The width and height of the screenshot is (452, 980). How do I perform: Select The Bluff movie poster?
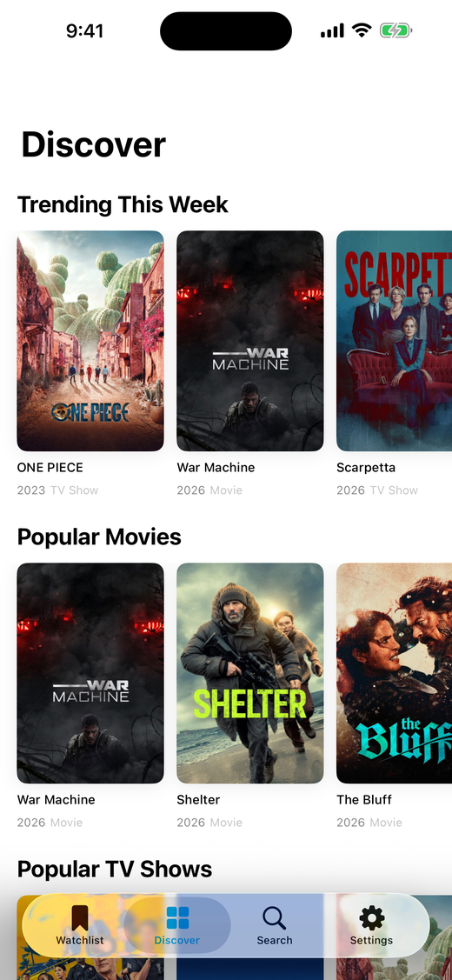tap(394, 673)
